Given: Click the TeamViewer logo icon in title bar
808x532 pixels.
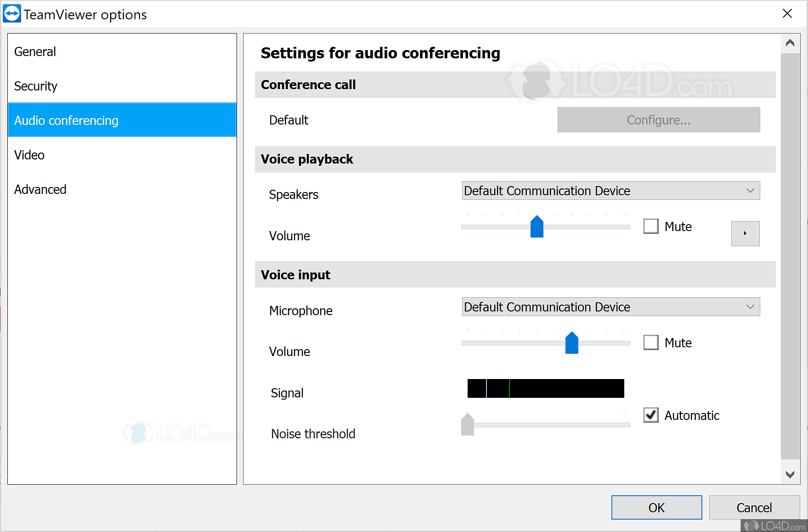Looking at the screenshot, I should pos(12,14).
